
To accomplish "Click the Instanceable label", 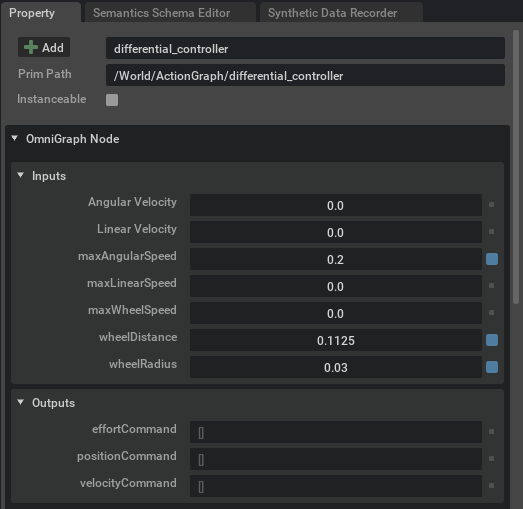I will click(52, 99).
